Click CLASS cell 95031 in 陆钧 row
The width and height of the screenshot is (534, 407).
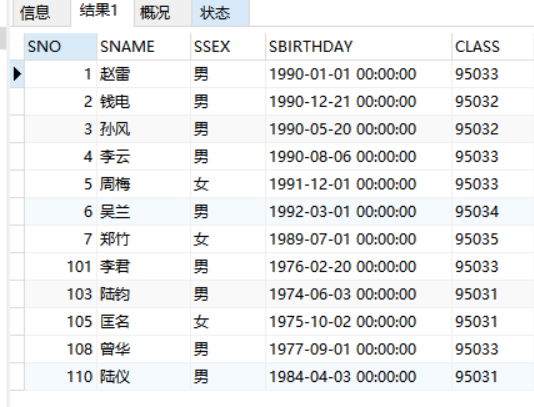493,294
